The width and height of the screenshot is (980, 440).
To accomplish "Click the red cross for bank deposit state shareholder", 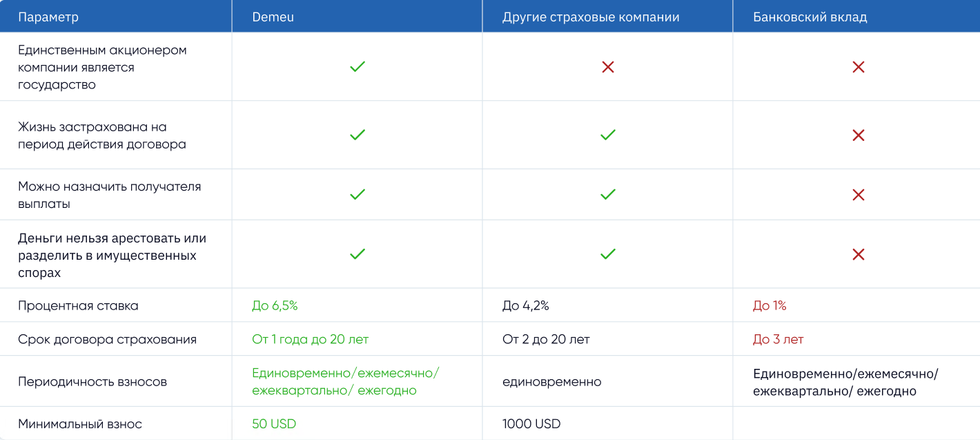I will [858, 67].
